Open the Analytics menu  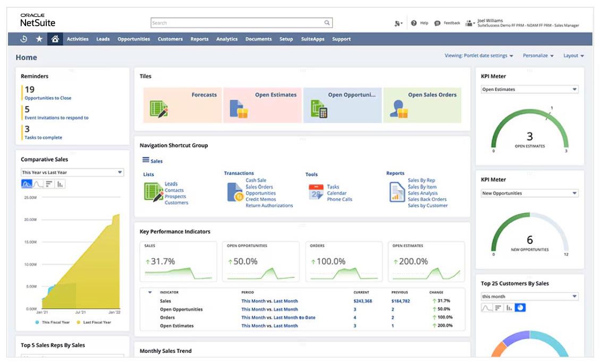pyautogui.click(x=227, y=39)
